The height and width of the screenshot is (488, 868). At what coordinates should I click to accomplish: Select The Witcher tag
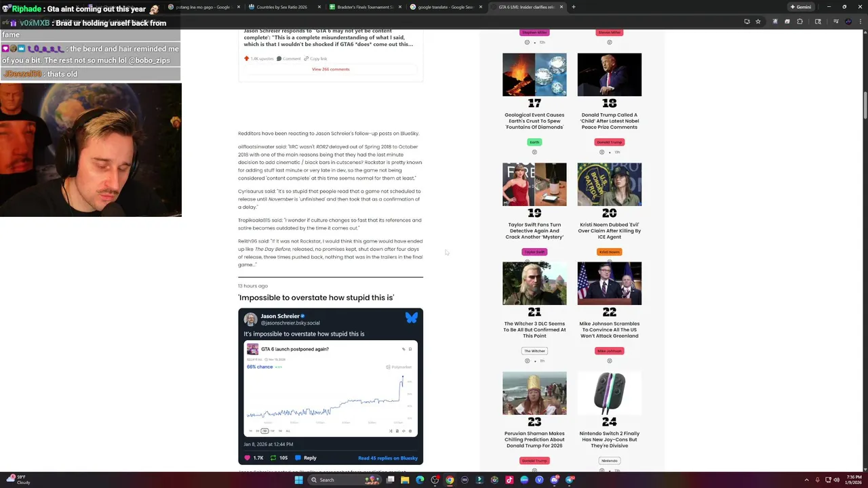534,351
